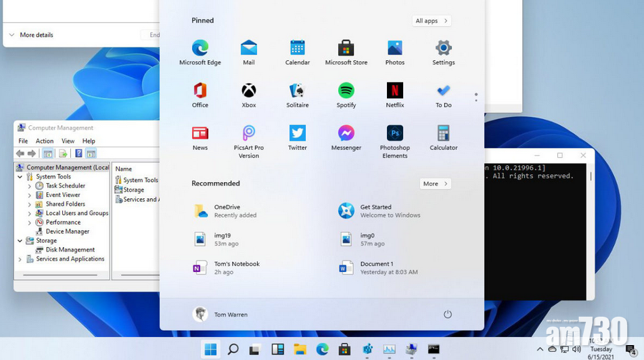Open the Xbox app
Viewport: 644px width, 360px height.
click(x=248, y=95)
